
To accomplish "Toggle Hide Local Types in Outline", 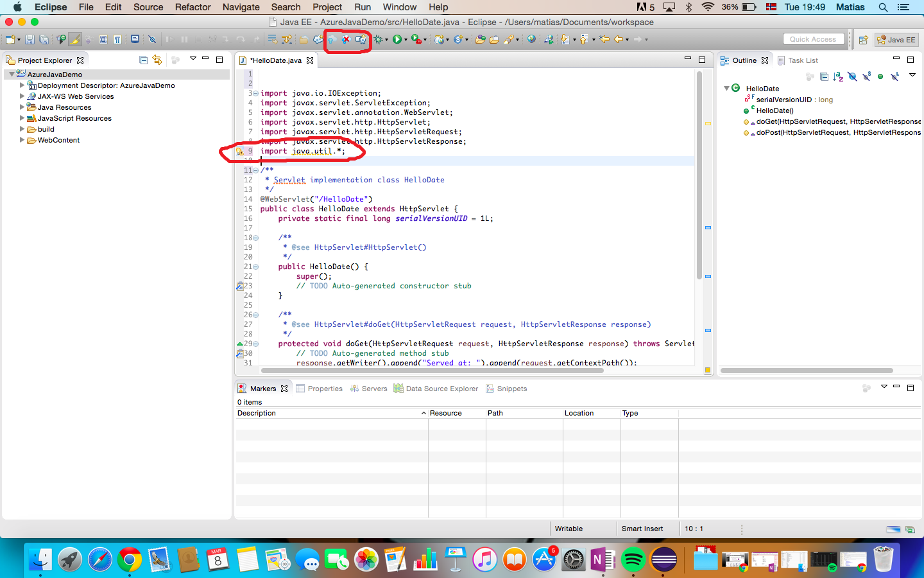I will point(895,76).
